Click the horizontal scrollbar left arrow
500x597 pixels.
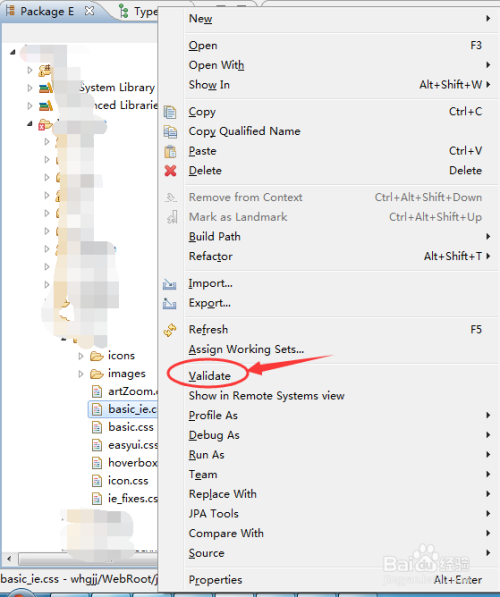[9, 560]
